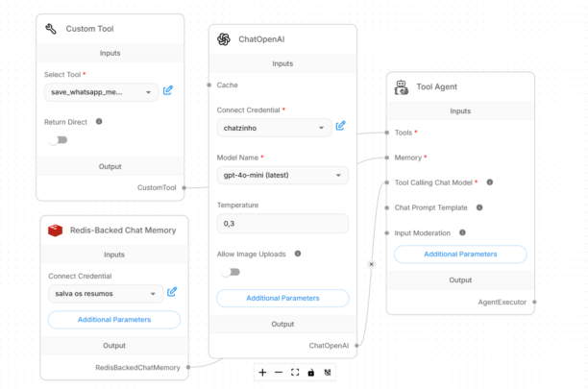Edit the 'salva os resumos' credential icon
This screenshot has width=588, height=389.
tap(172, 292)
